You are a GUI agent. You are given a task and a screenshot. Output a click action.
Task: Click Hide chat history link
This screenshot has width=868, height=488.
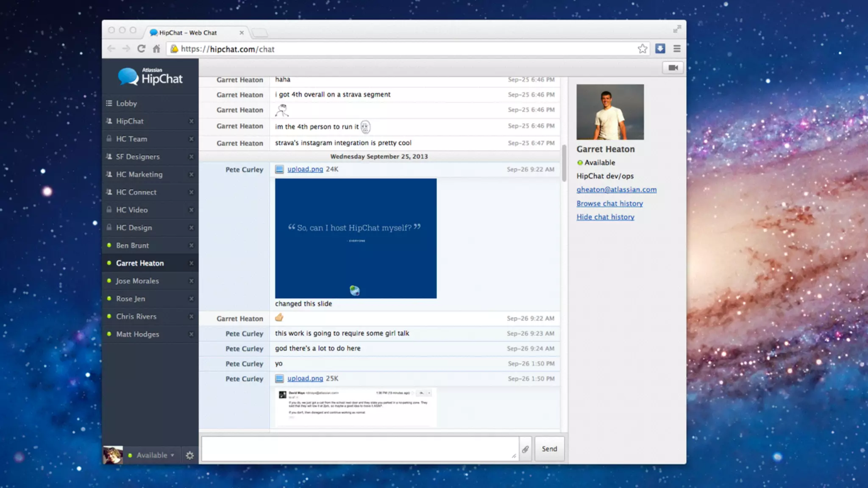point(605,217)
